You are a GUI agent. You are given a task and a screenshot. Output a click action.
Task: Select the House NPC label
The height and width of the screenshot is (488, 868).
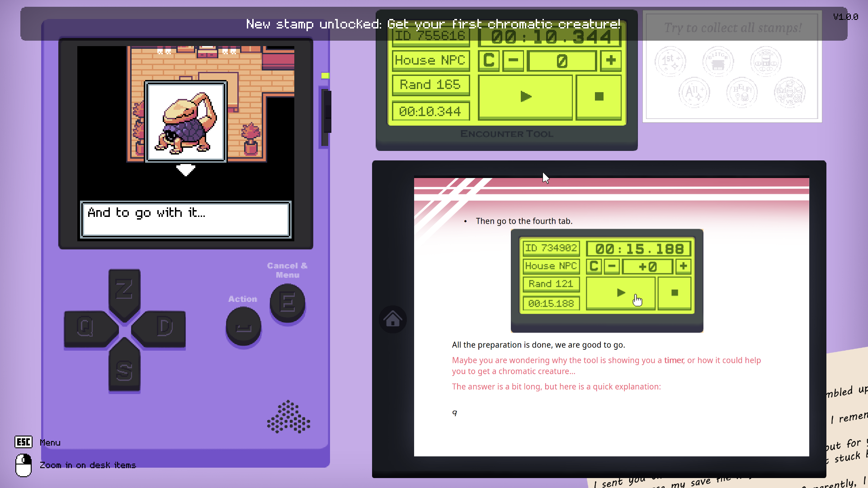[430, 61]
